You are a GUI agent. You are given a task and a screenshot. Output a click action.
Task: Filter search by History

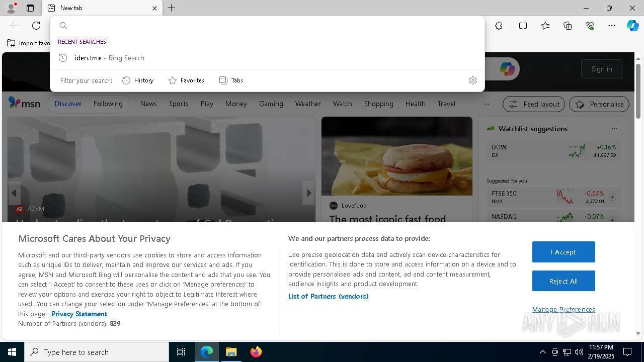pos(138,80)
